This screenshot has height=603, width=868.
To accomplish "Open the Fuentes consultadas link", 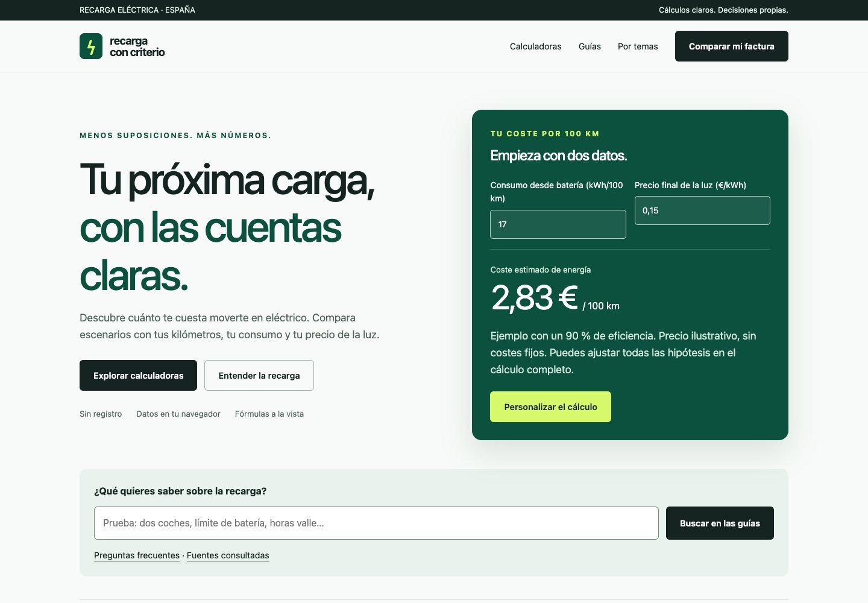I will tap(228, 555).
